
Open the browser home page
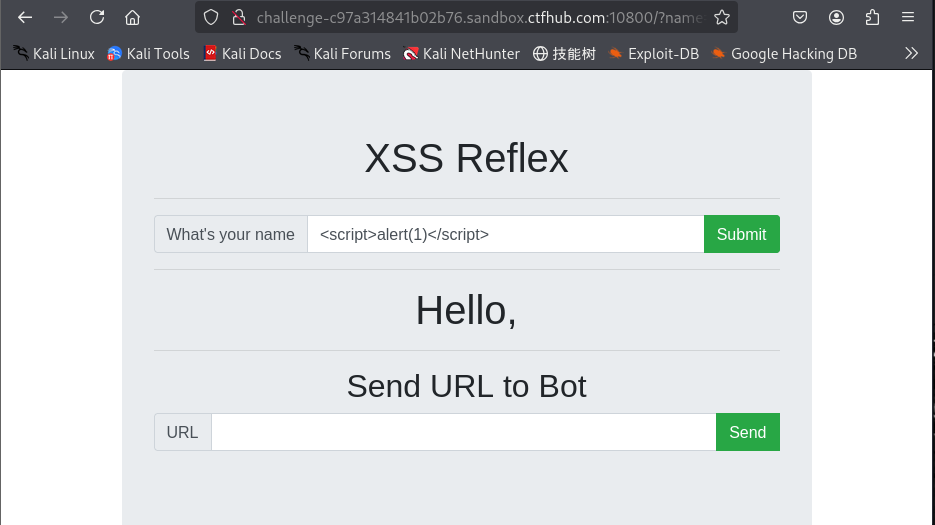pyautogui.click(x=132, y=17)
